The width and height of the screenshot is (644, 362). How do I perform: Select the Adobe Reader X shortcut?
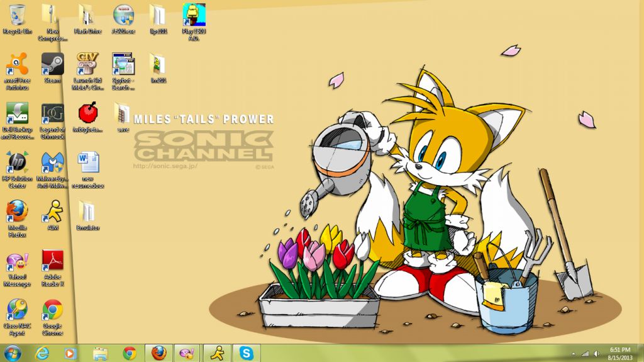52,268
